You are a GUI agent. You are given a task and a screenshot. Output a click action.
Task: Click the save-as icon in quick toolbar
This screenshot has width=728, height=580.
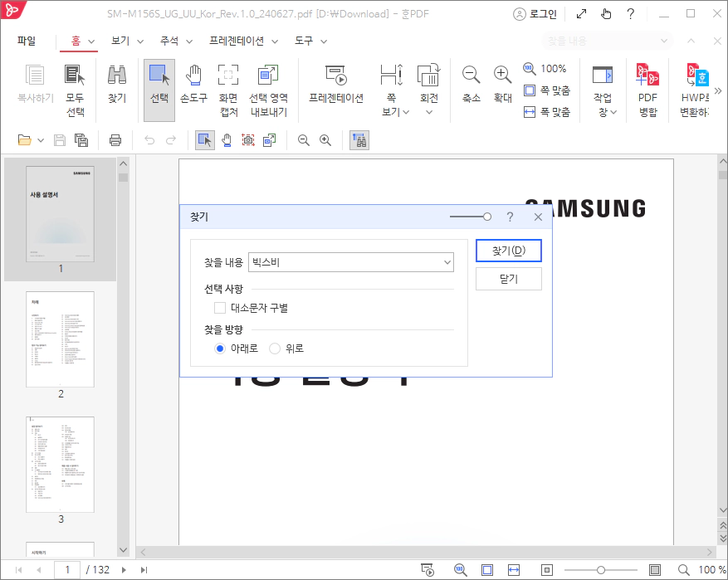tap(81, 140)
